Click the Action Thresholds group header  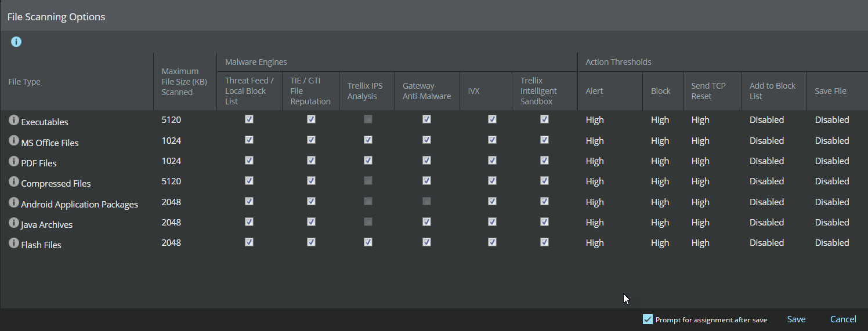pyautogui.click(x=619, y=62)
